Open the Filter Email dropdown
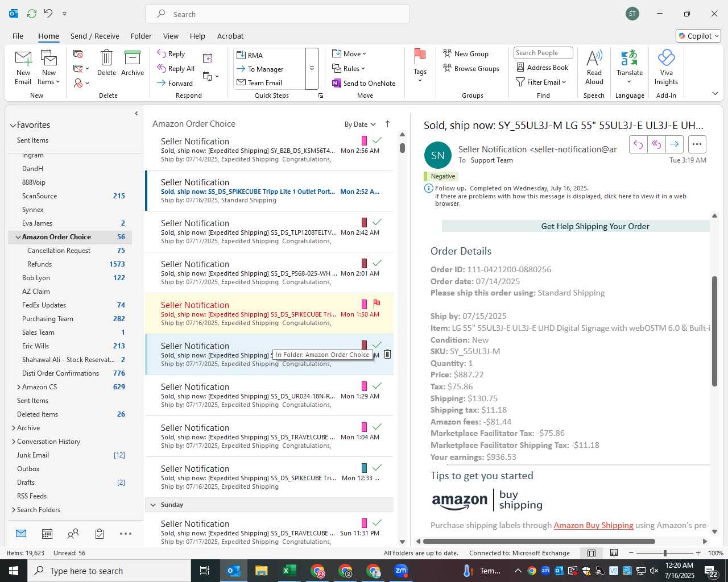This screenshot has width=728, height=582. (x=541, y=82)
